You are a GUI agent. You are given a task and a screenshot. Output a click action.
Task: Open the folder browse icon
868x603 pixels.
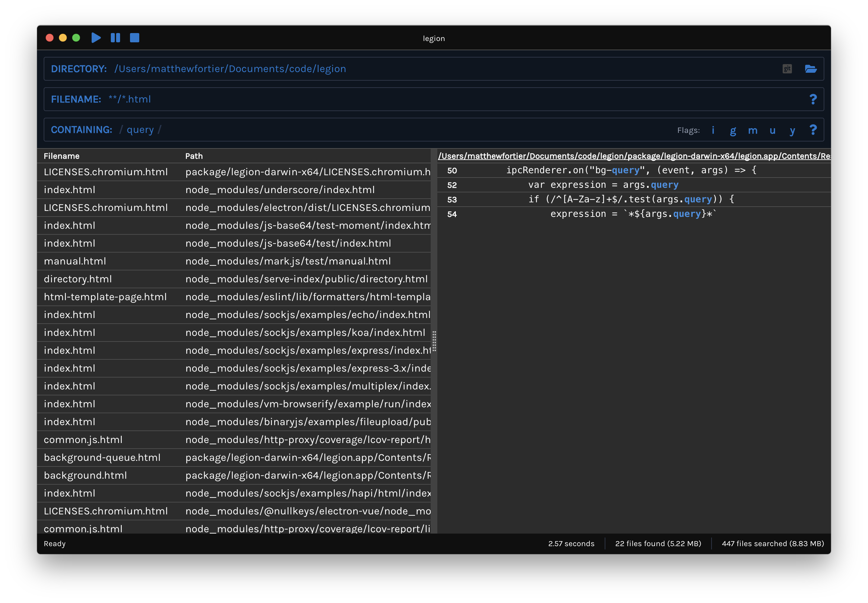(810, 69)
